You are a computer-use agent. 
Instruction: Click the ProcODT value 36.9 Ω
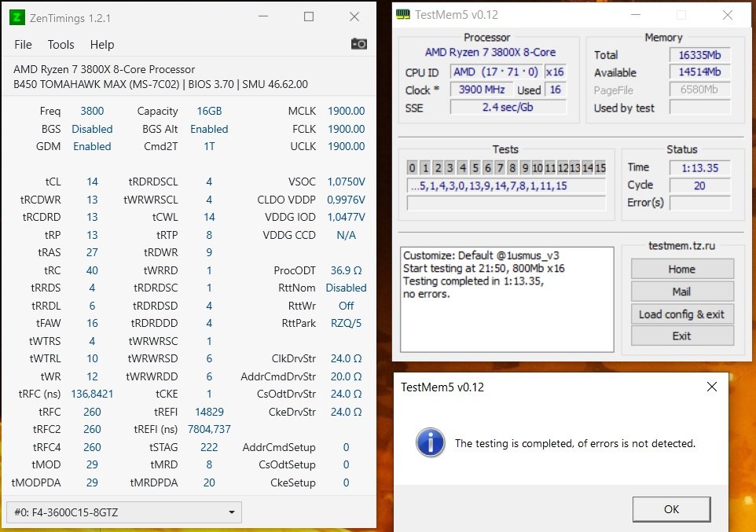[x=347, y=270]
